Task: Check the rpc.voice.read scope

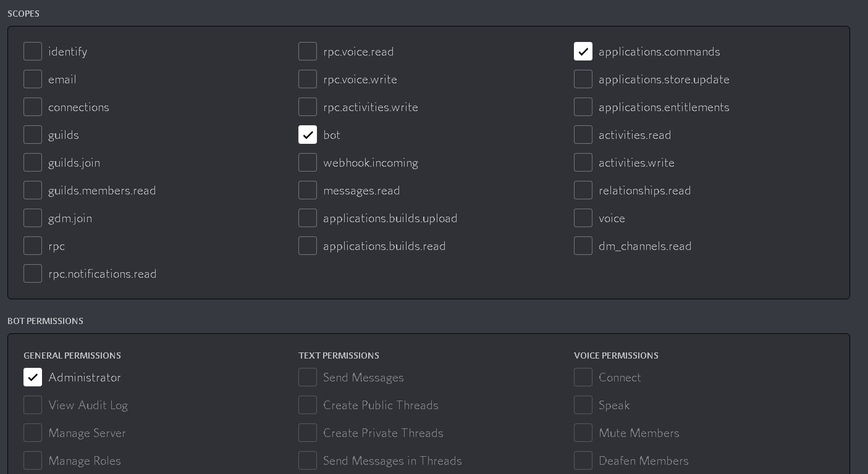Action: click(x=308, y=51)
